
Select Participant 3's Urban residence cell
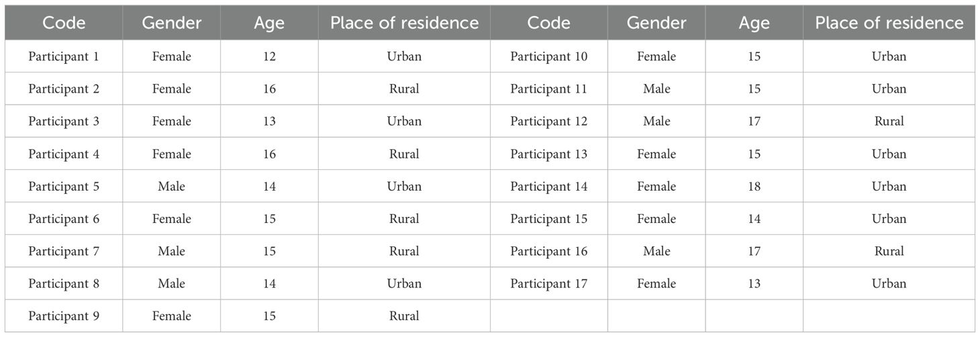[404, 122]
